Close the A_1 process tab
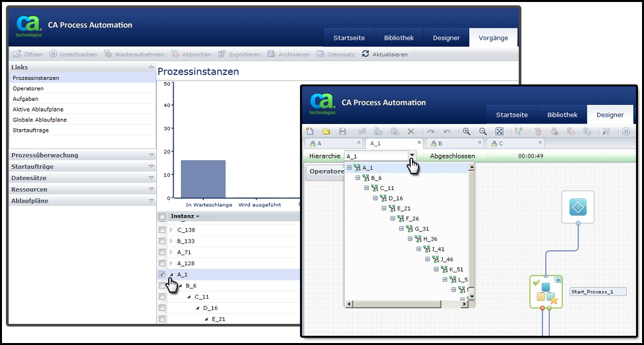Screen dimensions: 644x345 coord(419,142)
